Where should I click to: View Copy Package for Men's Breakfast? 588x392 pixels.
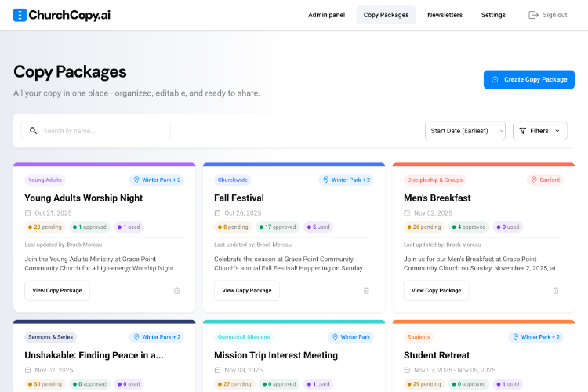coord(436,291)
